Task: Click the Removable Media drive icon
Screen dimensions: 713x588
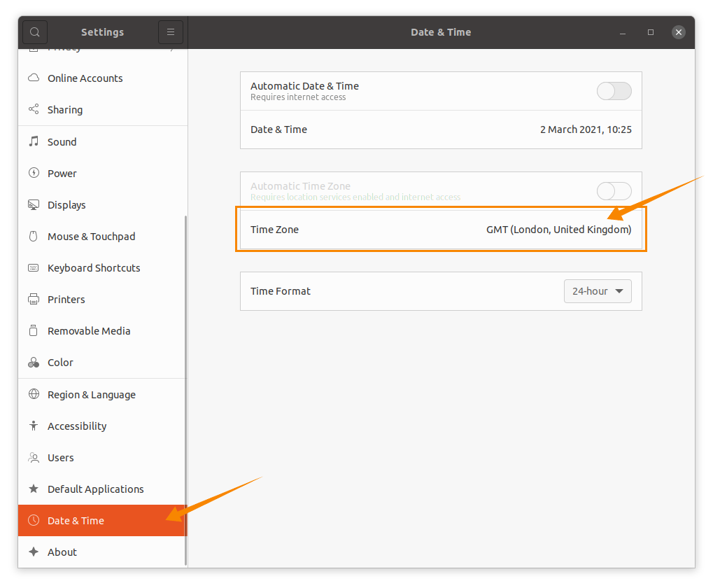Action: (34, 330)
